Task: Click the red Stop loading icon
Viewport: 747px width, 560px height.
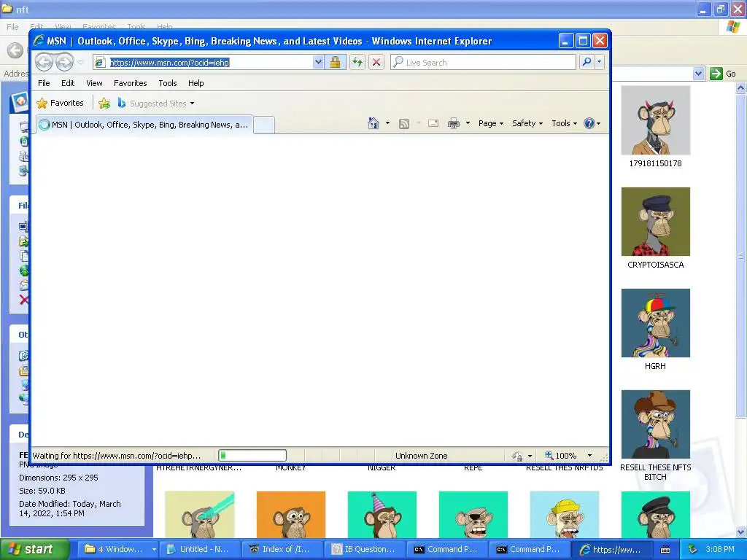Action: tap(376, 63)
